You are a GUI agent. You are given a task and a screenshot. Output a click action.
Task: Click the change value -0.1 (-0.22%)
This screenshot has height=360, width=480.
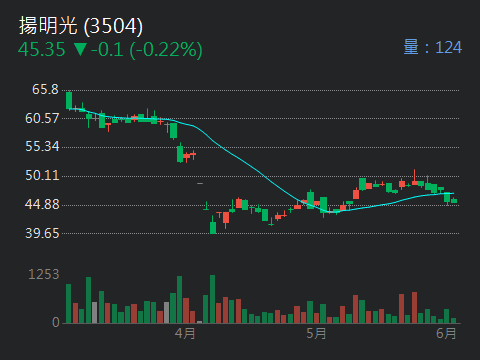click(x=146, y=50)
